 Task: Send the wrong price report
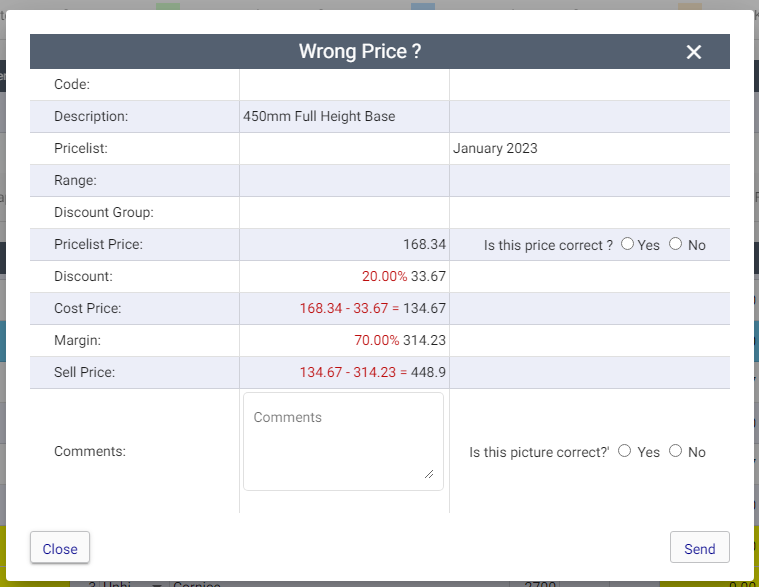699,547
